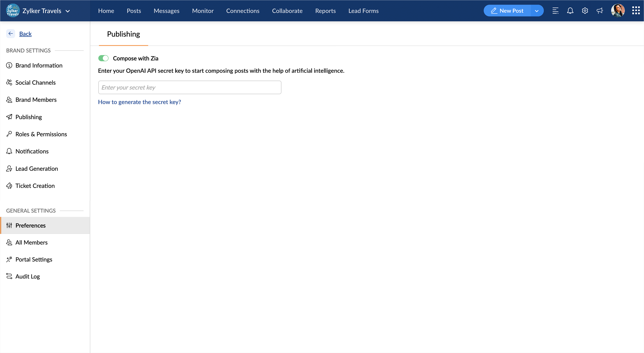Open Portal Settings

pyautogui.click(x=34, y=260)
